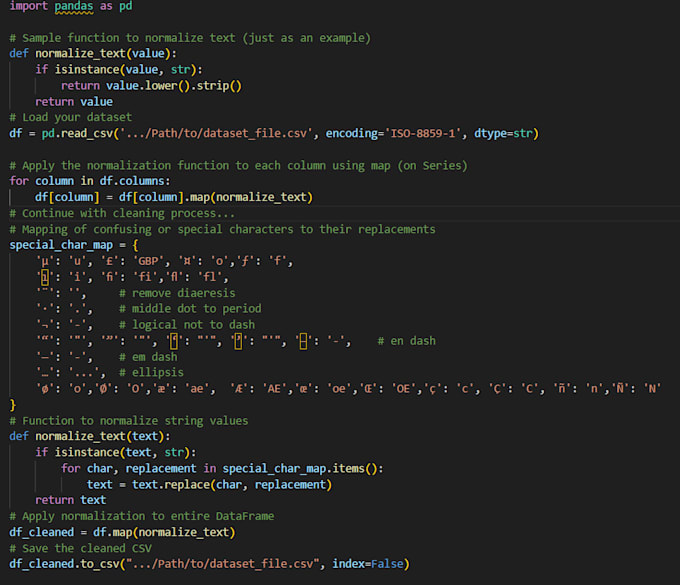Click 'dtype=str' argument
Screen dimensions: 680x585
pyautogui.click(x=503, y=133)
